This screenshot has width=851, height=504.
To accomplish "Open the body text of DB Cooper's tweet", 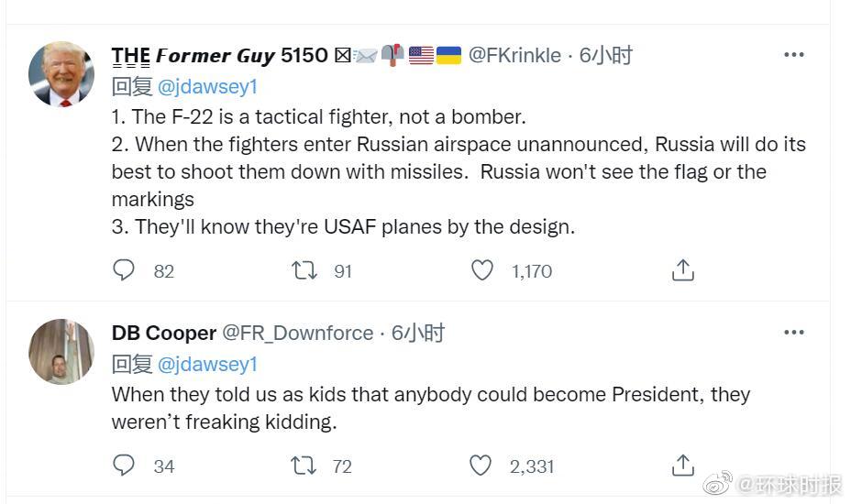I will (431, 408).
